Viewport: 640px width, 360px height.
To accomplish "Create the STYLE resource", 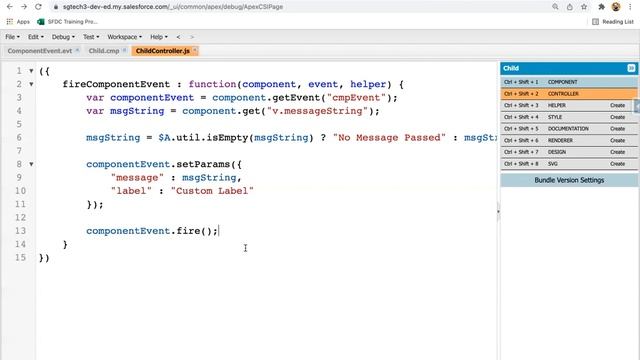I will pyautogui.click(x=617, y=117).
